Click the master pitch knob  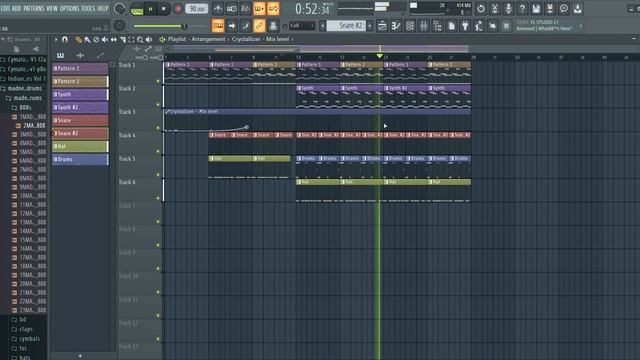pos(119,26)
